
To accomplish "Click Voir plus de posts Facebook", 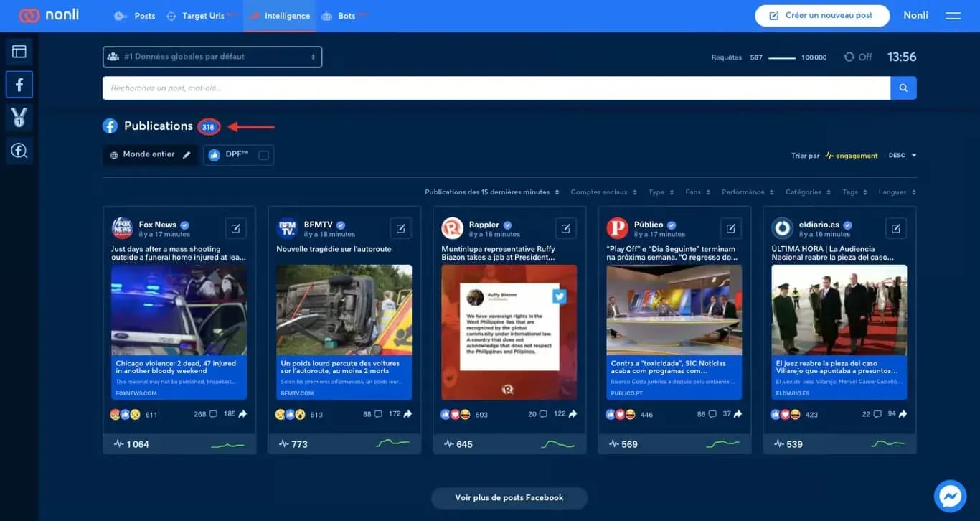I will (x=509, y=498).
